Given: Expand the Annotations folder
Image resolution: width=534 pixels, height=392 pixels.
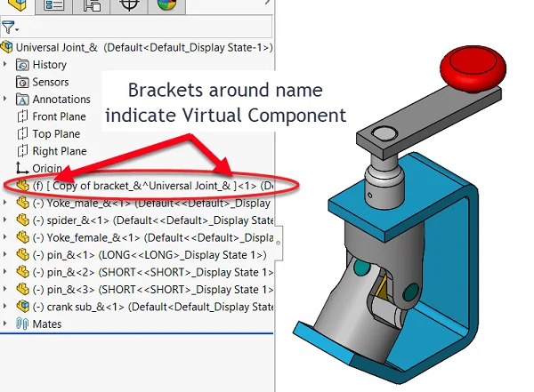Looking at the screenshot, I should click(7, 100).
